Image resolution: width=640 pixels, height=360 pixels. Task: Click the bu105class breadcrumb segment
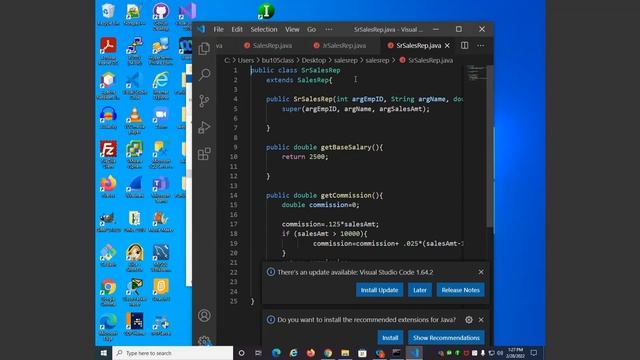[x=278, y=60]
